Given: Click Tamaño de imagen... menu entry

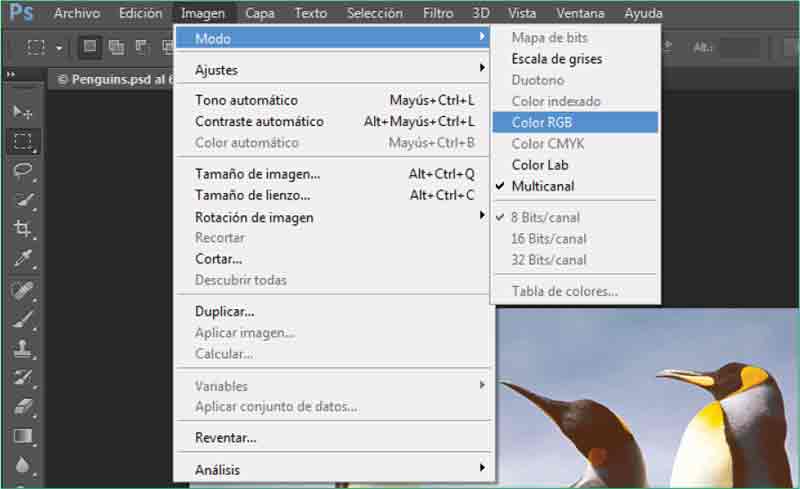Looking at the screenshot, I should [257, 174].
